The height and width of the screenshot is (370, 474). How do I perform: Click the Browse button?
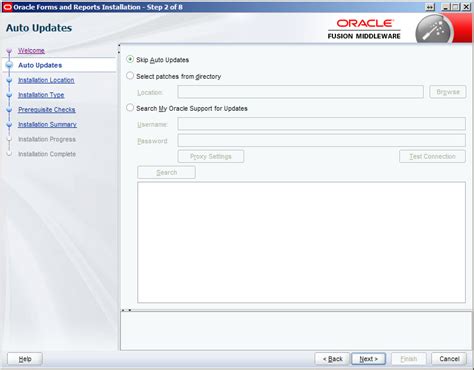click(448, 92)
